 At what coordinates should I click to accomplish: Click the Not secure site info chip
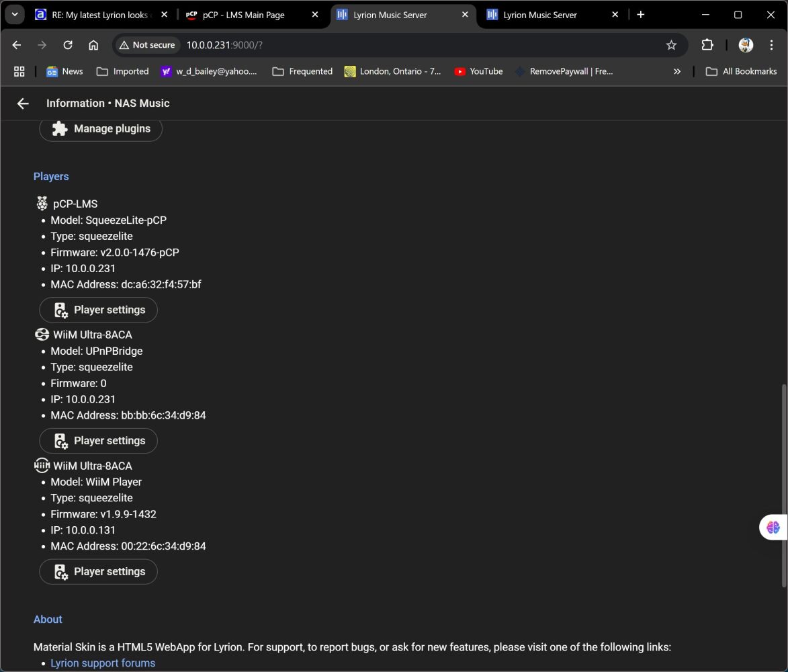click(x=147, y=45)
